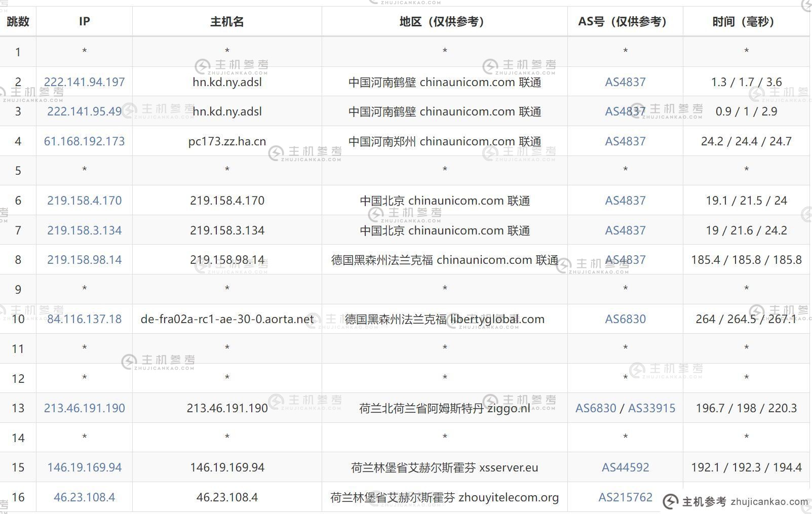This screenshot has width=812, height=514.
Task: Select time value 264 / 264.5 / 267.1
Action: point(746,319)
